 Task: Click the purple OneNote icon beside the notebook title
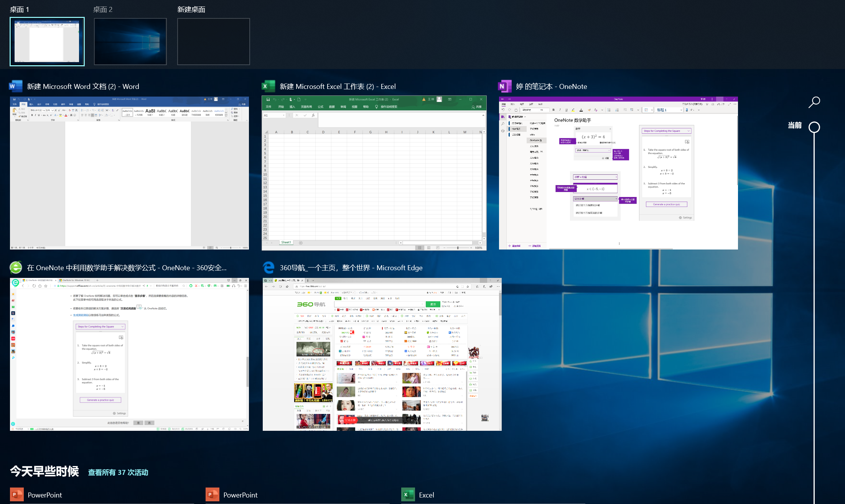point(504,86)
